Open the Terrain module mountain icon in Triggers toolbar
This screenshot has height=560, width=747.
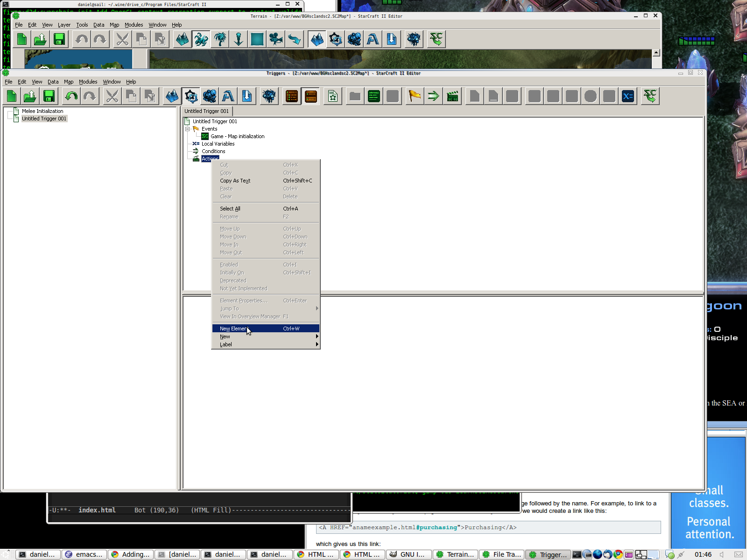pyautogui.click(x=172, y=97)
